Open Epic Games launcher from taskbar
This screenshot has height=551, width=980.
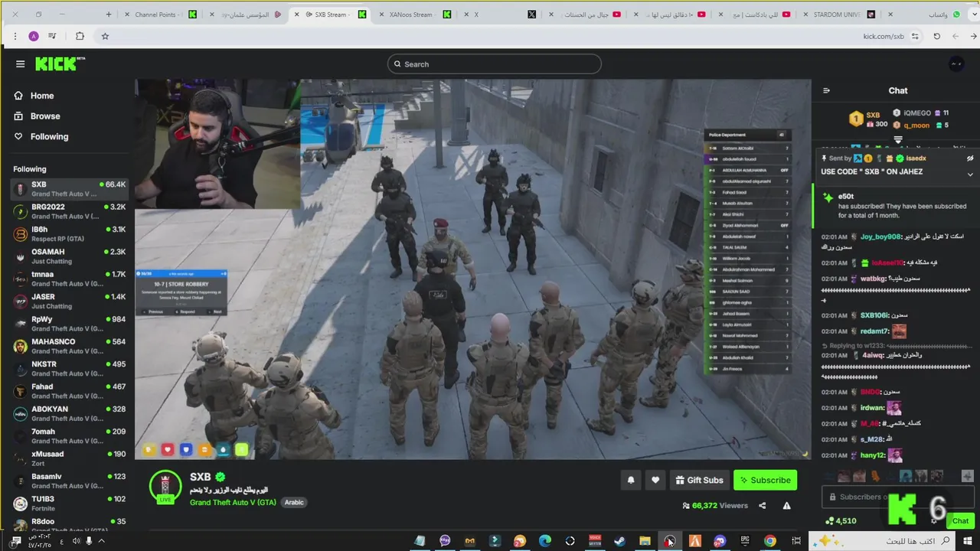[x=745, y=541]
